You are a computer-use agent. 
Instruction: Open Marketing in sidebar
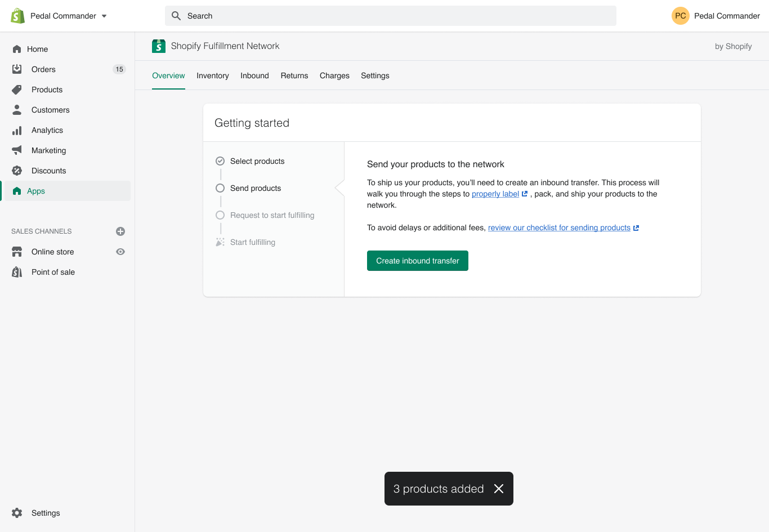(48, 150)
